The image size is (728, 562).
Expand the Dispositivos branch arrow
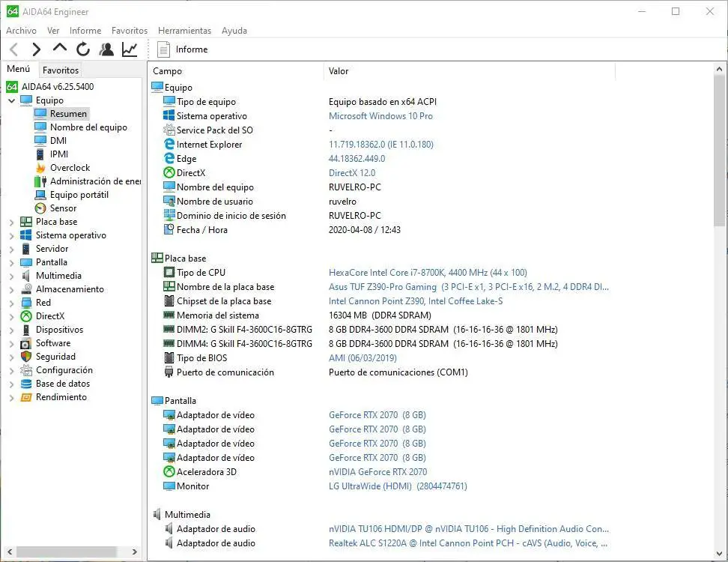click(x=11, y=330)
